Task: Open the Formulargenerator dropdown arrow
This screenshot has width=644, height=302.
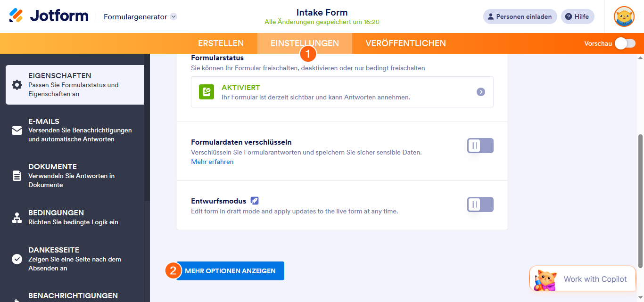Action: click(x=173, y=16)
